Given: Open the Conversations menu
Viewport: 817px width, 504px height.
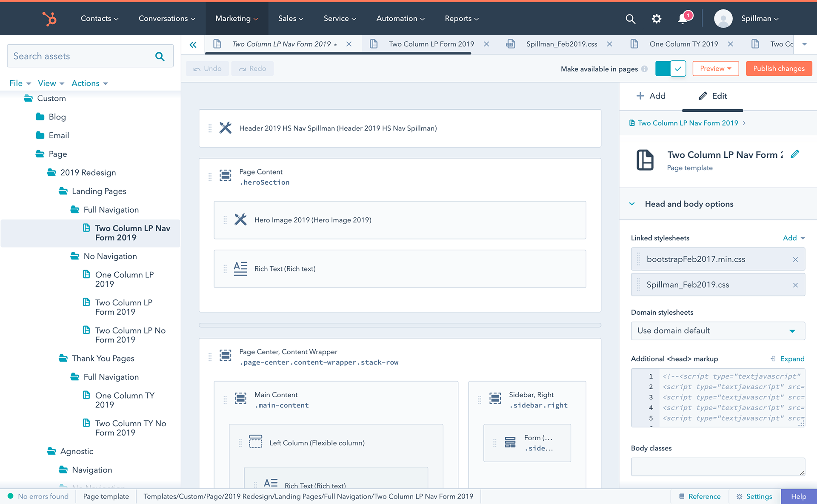Looking at the screenshot, I should [x=167, y=19].
